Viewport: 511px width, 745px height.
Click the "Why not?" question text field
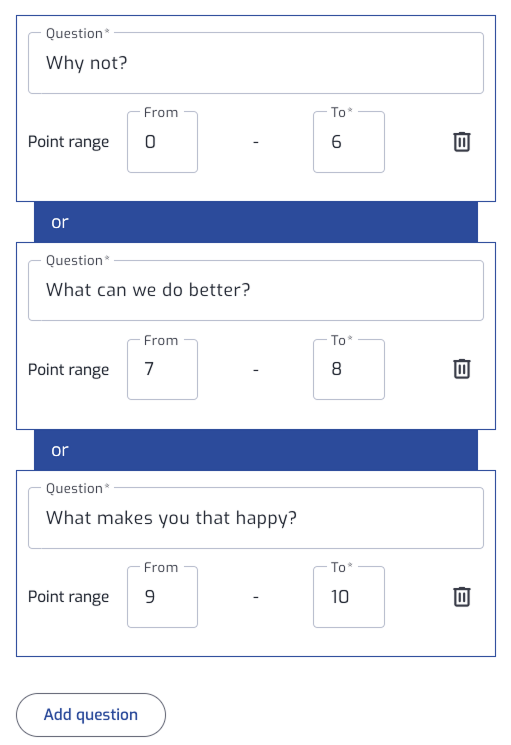(256, 63)
